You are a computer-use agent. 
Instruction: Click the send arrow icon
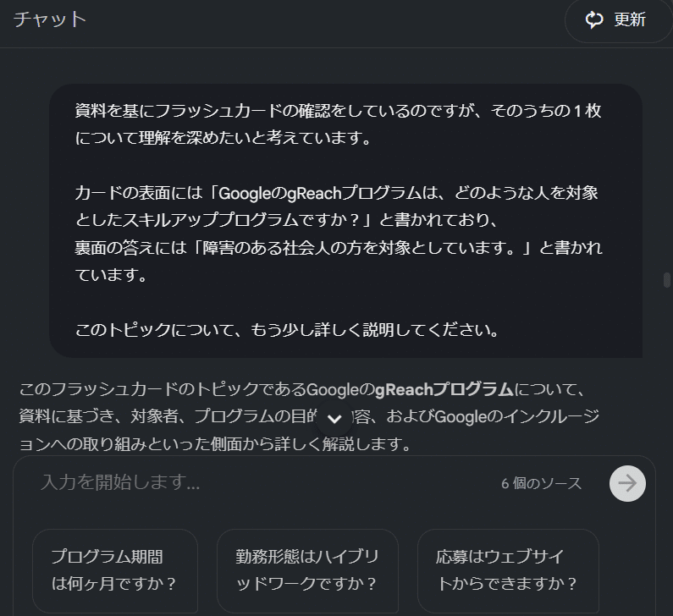coord(627,483)
